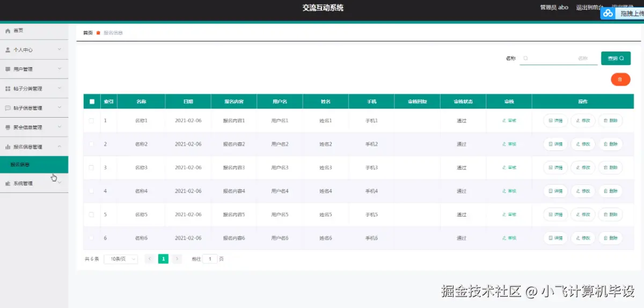Click 审核 pencil icon in row 名称1

pyautogui.click(x=504, y=121)
